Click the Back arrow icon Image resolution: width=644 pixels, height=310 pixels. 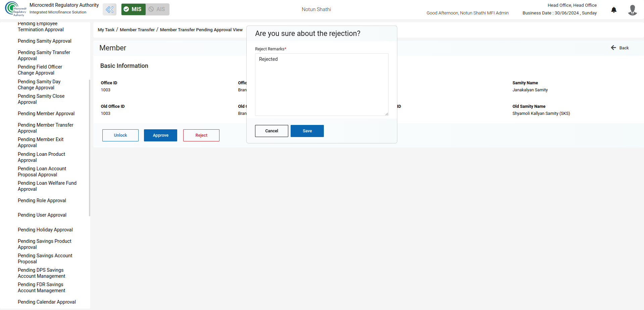[613, 48]
